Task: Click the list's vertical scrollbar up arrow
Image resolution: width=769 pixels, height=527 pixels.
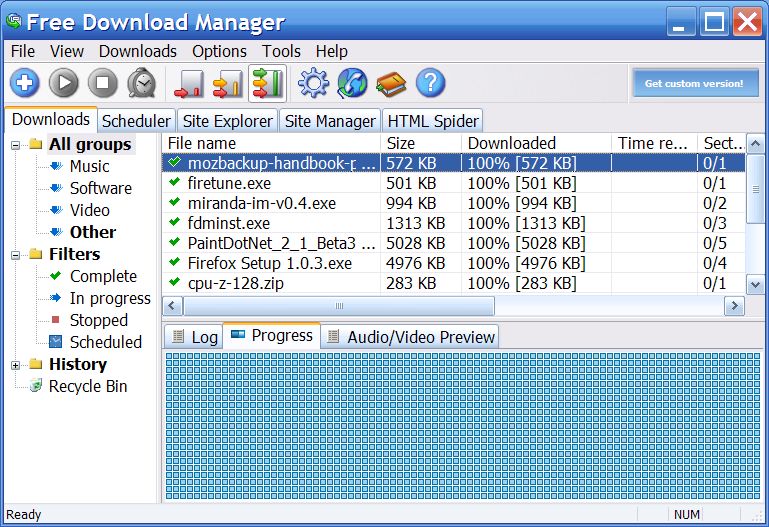Action: [755, 144]
